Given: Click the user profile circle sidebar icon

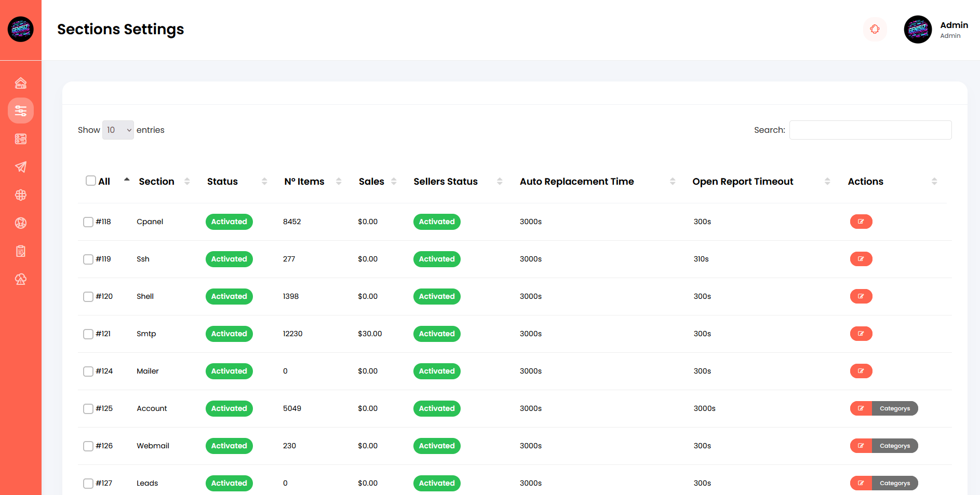Looking at the screenshot, I should pyautogui.click(x=21, y=223).
